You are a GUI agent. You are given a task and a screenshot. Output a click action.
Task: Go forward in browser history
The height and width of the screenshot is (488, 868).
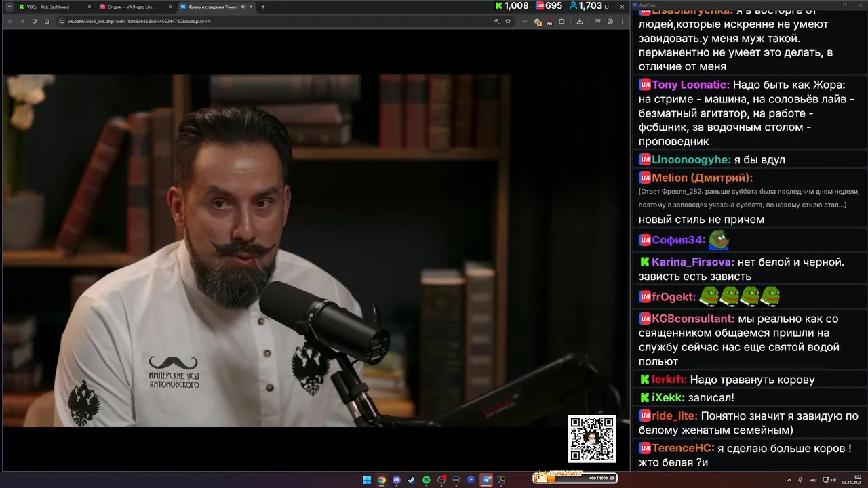click(x=22, y=21)
